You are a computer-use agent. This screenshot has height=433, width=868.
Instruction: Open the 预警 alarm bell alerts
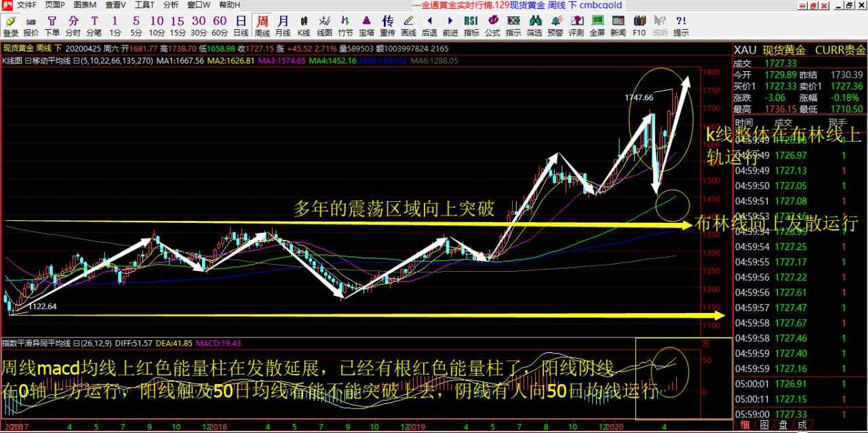click(555, 26)
